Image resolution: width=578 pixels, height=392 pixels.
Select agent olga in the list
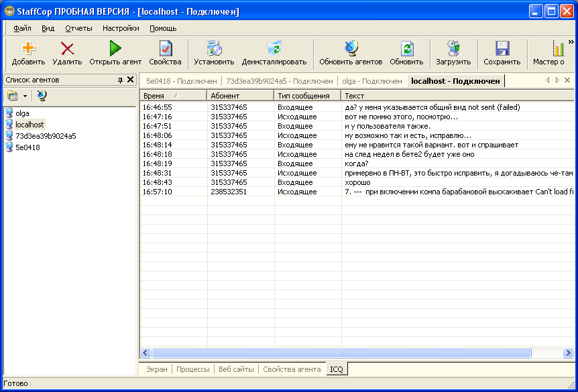(x=22, y=113)
